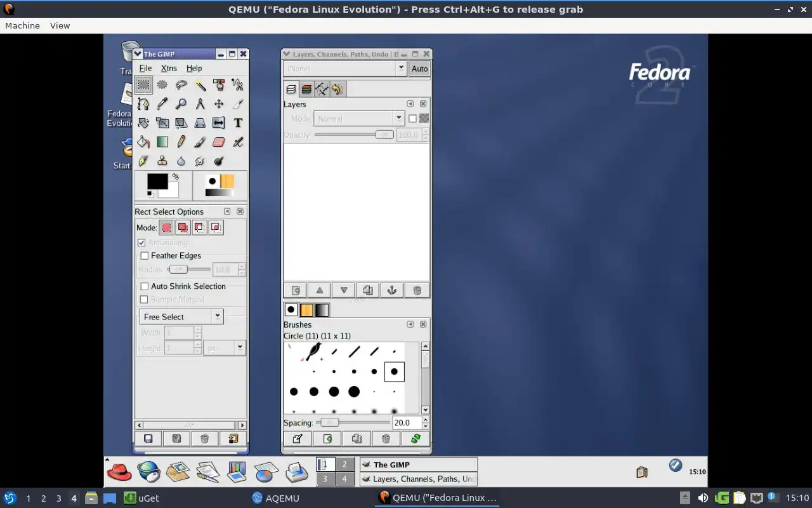Select the Eraser tool
The image size is (812, 508).
[x=219, y=142]
